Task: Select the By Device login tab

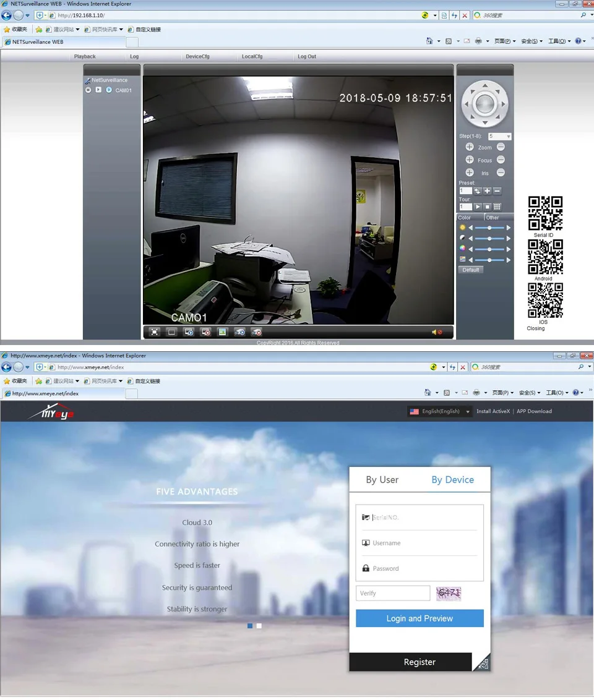Action: (x=453, y=480)
